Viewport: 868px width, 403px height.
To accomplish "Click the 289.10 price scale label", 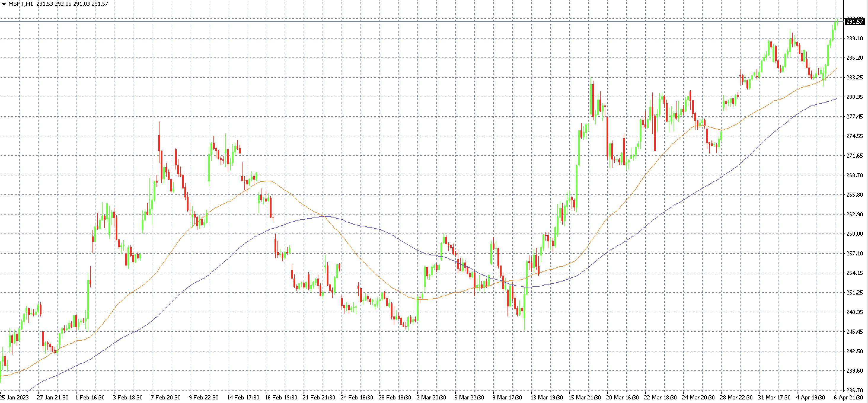I will pyautogui.click(x=855, y=39).
